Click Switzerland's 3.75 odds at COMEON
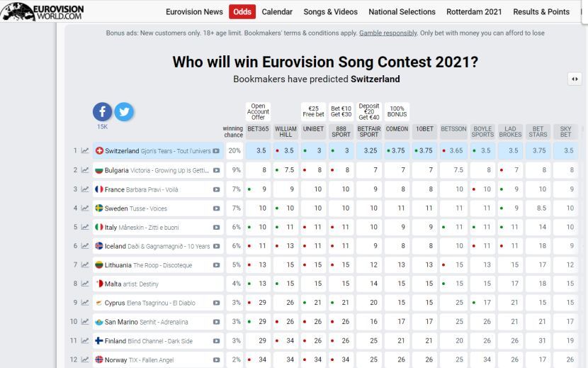Image resolution: width=588 pixels, height=368 pixels. tap(397, 151)
